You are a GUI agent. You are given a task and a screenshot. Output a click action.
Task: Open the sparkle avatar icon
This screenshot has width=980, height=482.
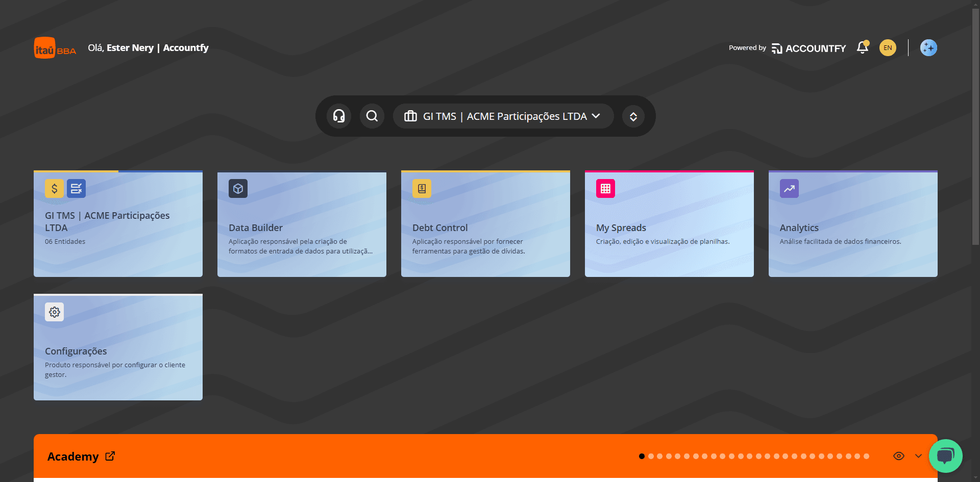(x=928, y=48)
